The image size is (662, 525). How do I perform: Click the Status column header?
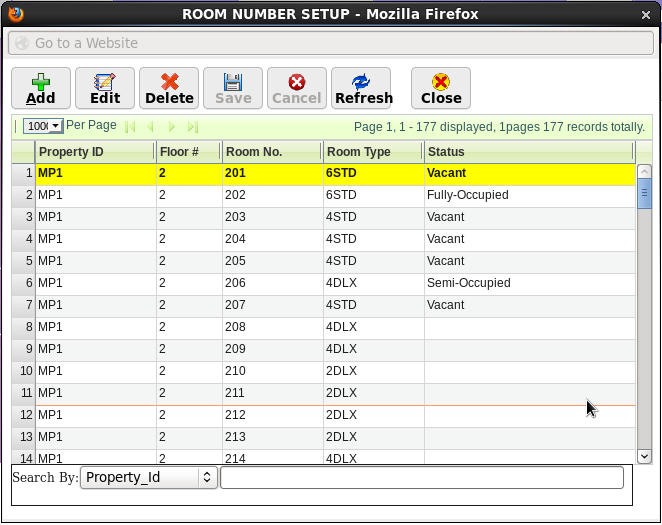click(528, 152)
